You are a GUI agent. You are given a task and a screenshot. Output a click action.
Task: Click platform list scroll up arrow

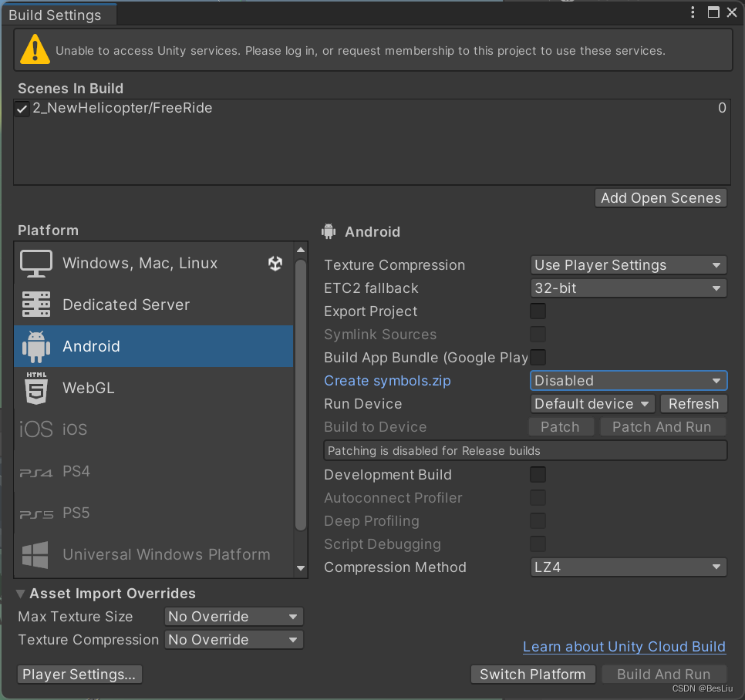coord(301,250)
